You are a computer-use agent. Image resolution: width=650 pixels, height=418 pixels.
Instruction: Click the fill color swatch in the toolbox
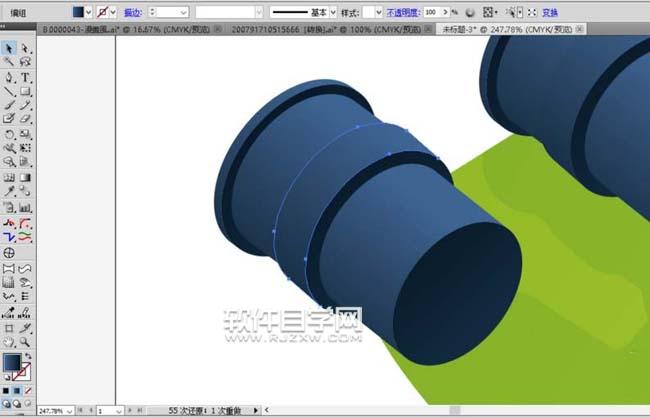point(12,363)
